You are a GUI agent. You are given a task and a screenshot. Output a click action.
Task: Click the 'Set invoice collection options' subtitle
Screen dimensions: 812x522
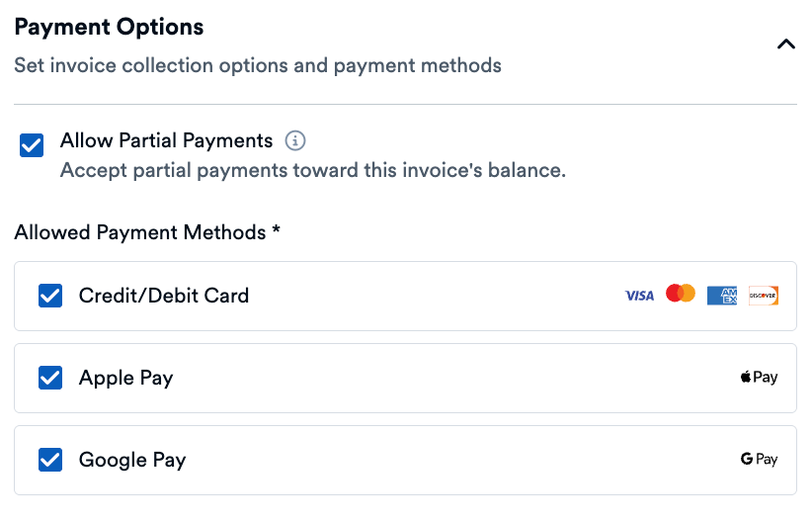[257, 66]
